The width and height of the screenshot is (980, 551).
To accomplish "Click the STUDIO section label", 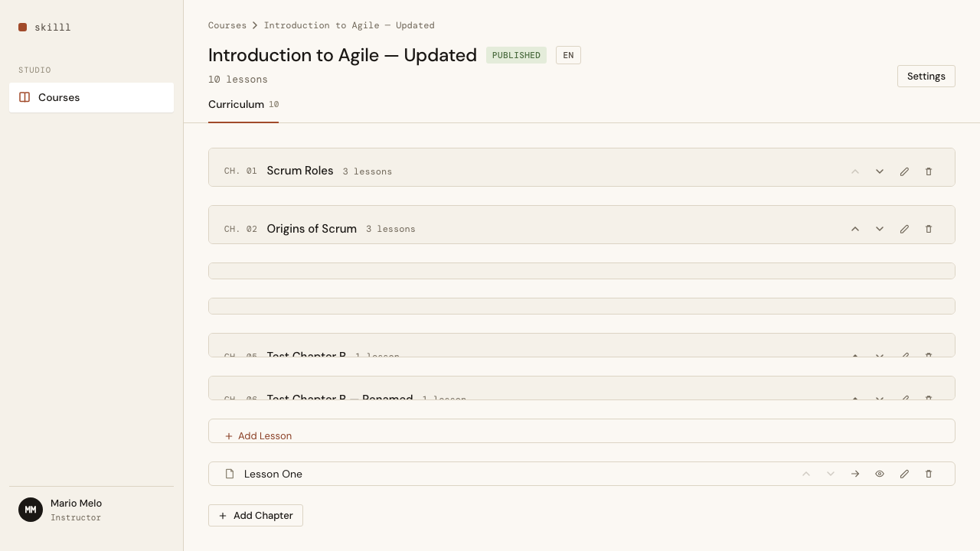I will coord(34,70).
